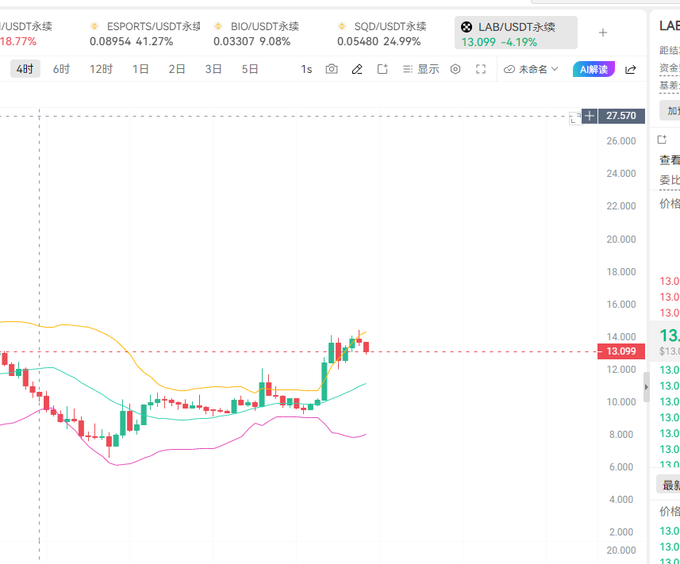
Task: Click the 0.03307 9.08% BIO price
Action: (x=252, y=42)
